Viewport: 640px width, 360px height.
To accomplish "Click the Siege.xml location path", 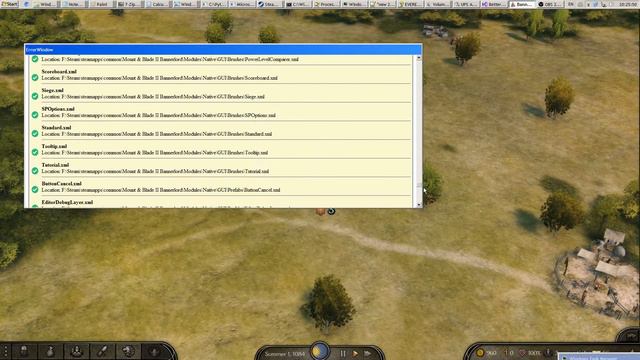I will coord(153,97).
